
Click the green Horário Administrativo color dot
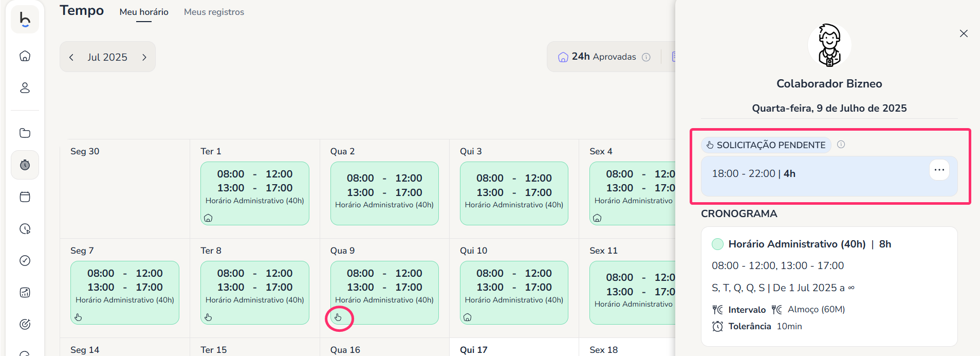tap(717, 244)
